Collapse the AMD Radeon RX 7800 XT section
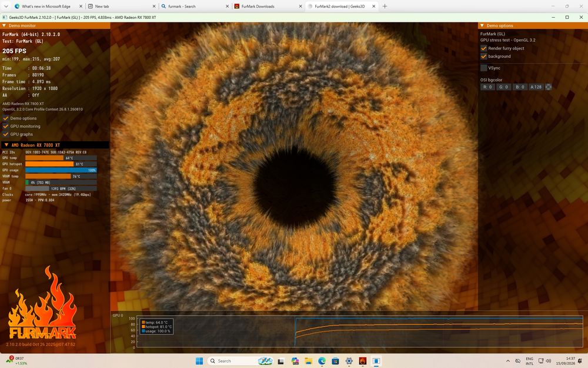588x368 pixels. pyautogui.click(x=6, y=145)
